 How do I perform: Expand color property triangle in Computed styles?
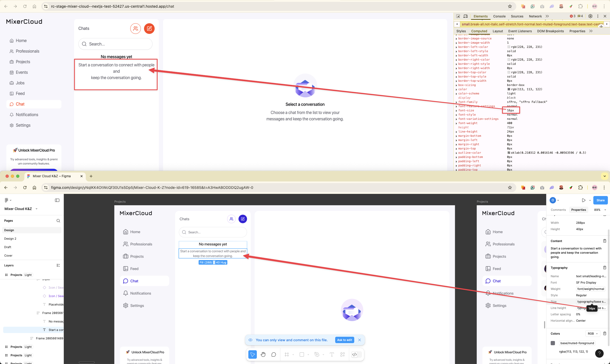[x=456, y=89]
